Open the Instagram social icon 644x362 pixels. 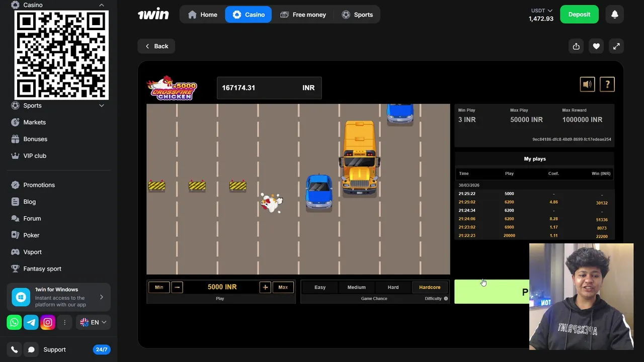tap(47, 322)
